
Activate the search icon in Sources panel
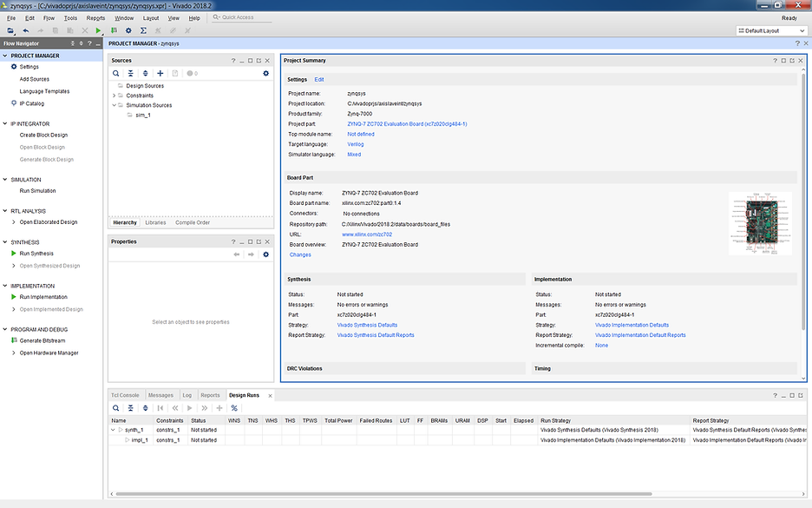(115, 73)
